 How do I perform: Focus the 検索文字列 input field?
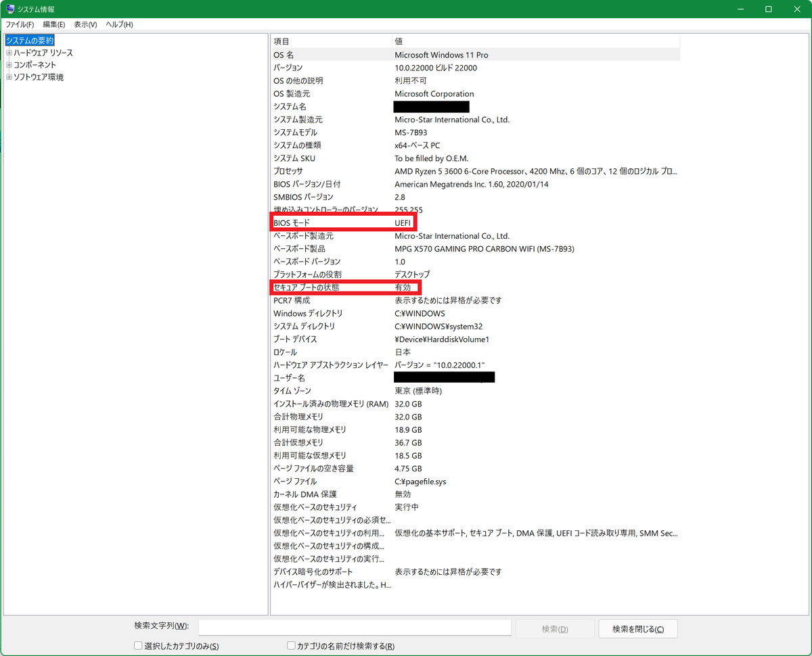coord(355,628)
